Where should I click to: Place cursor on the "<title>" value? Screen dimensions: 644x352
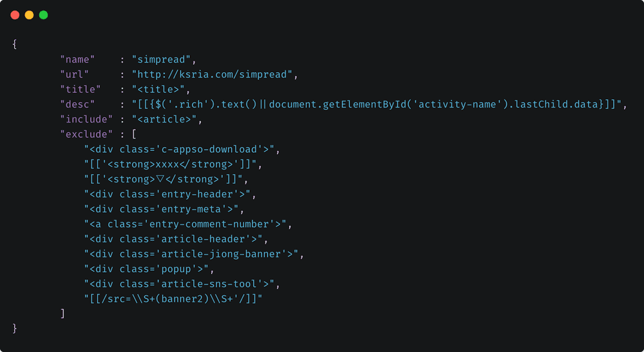tap(158, 90)
